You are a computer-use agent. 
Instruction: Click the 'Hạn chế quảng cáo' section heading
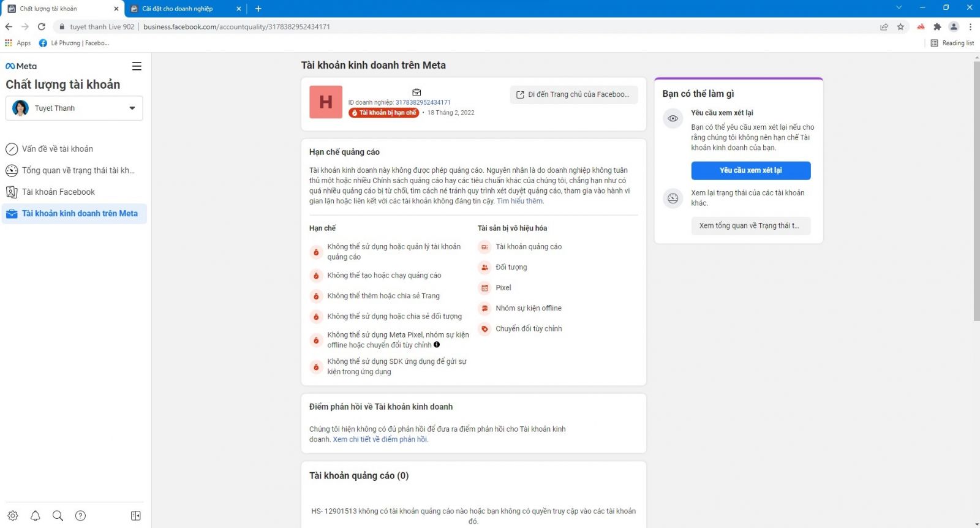tap(344, 152)
